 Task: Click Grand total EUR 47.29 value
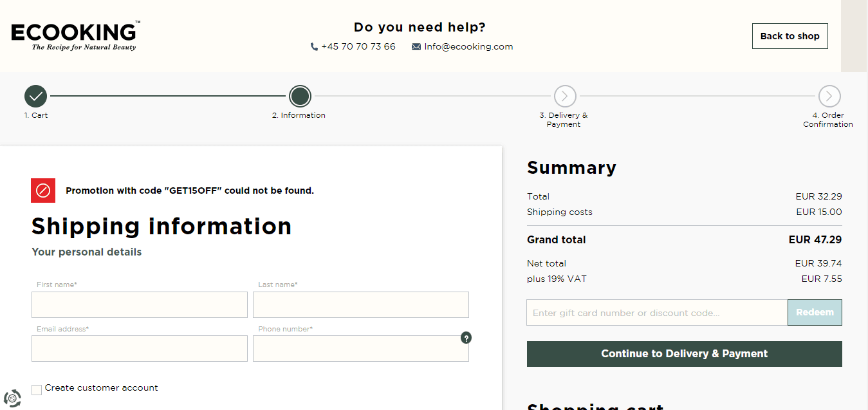click(815, 240)
